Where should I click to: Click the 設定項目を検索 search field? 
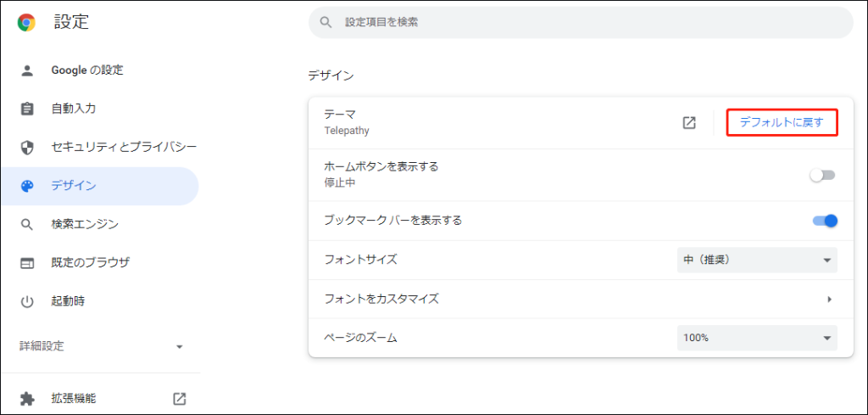[x=581, y=23]
